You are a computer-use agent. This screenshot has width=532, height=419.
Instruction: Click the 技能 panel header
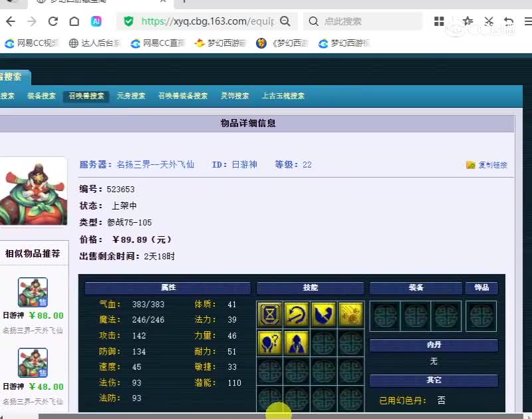point(310,287)
